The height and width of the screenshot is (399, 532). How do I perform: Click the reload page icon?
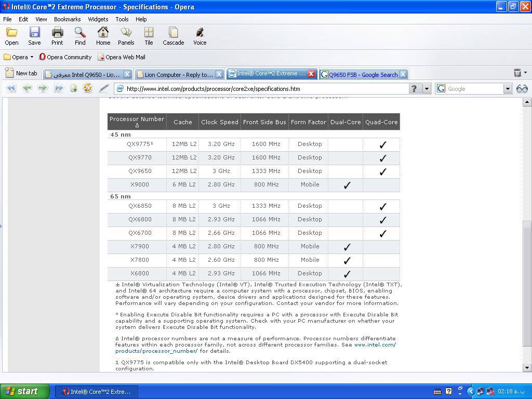tap(88, 88)
